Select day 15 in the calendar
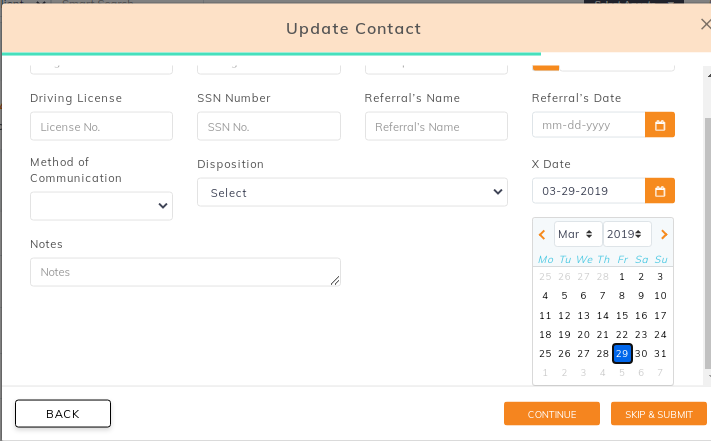 click(x=622, y=315)
